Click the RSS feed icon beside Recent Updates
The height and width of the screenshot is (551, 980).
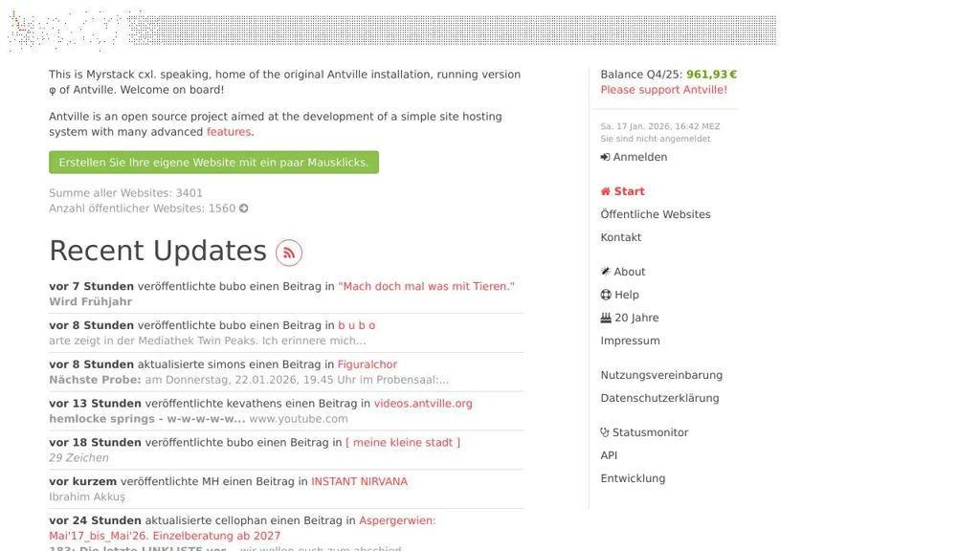click(x=289, y=253)
